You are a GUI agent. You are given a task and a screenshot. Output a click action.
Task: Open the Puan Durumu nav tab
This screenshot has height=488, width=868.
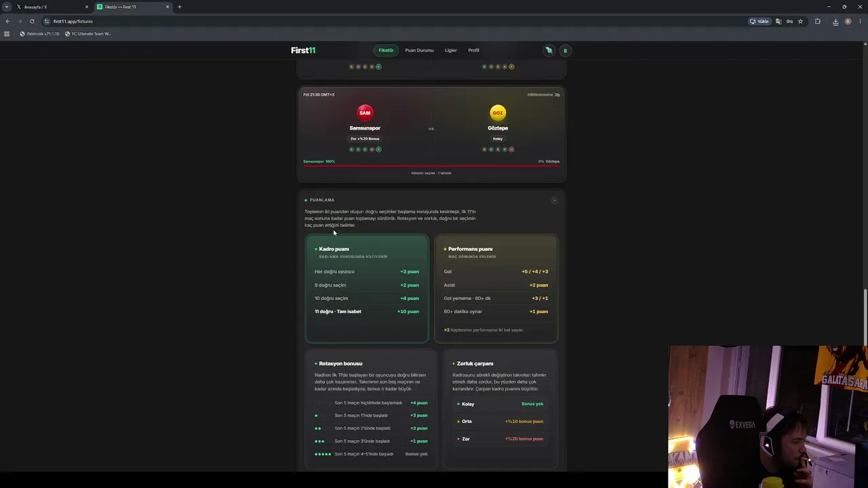coord(419,50)
